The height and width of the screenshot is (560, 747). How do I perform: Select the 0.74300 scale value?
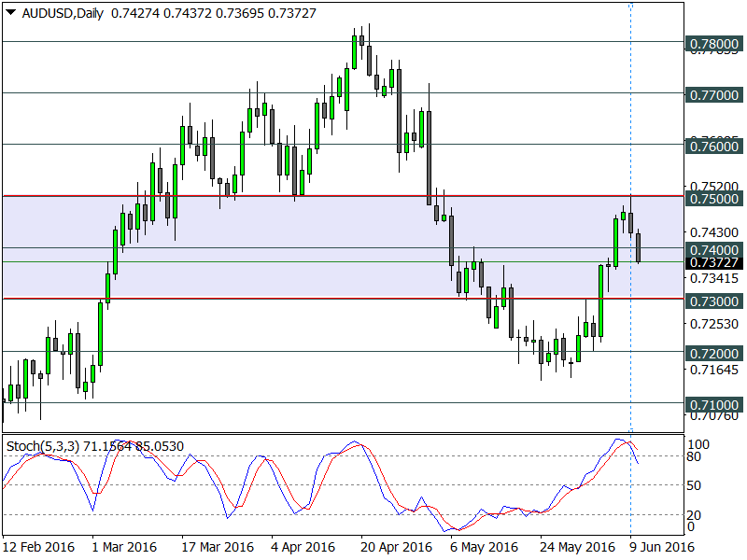pos(714,232)
